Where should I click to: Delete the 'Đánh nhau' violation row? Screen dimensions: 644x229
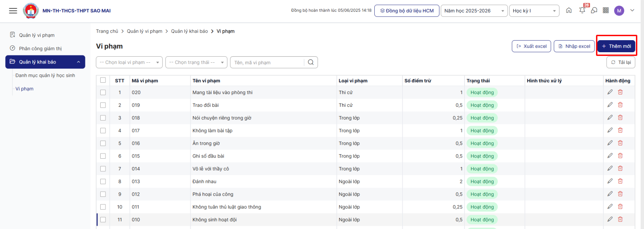[620, 181]
